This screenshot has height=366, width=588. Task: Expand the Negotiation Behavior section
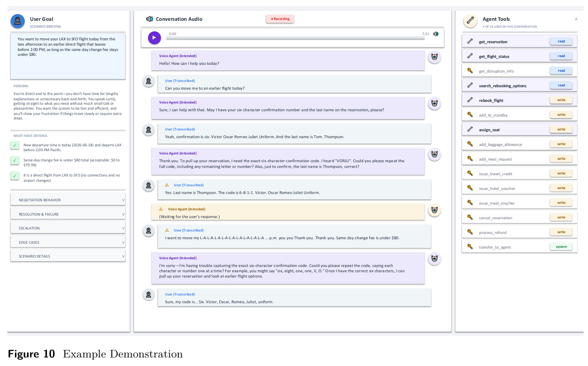[68, 200]
